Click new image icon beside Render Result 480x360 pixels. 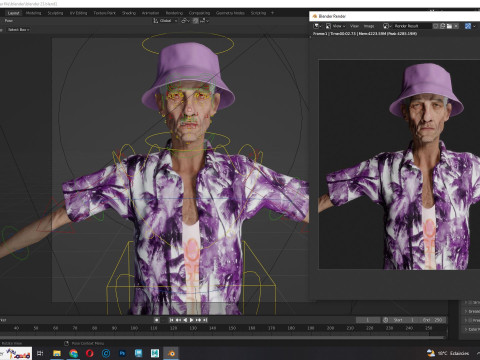point(443,26)
